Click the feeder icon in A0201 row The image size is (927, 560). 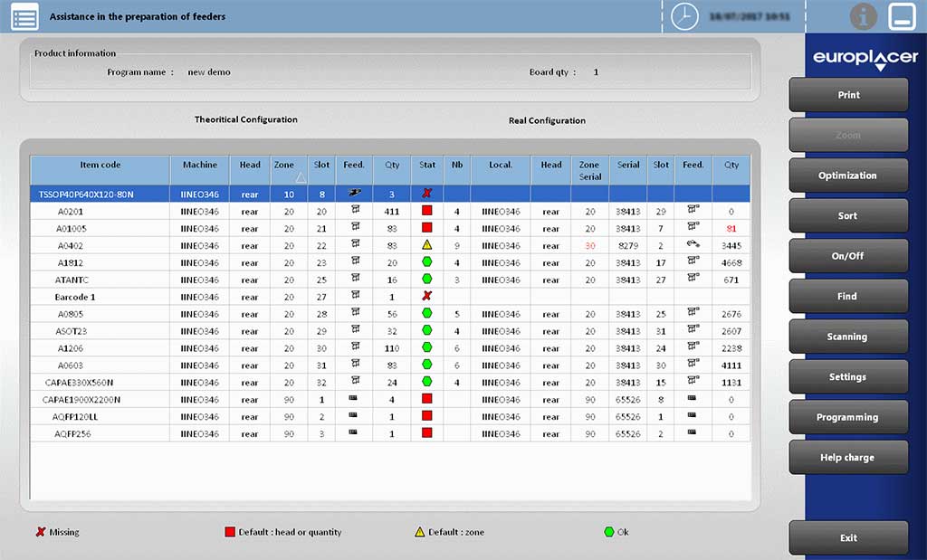click(354, 211)
